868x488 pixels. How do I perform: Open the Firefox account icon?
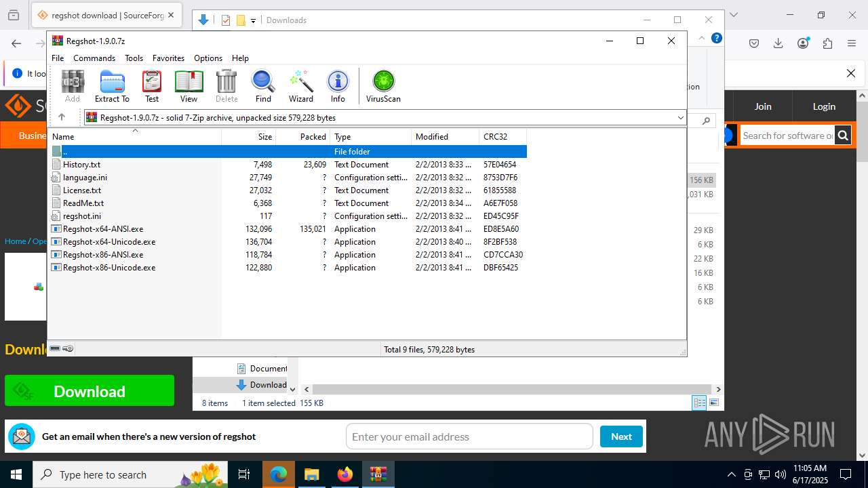tap(803, 43)
